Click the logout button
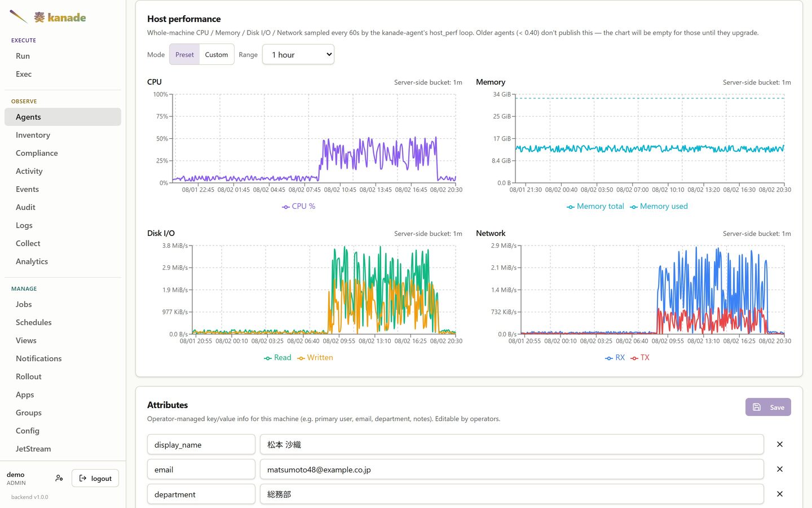 point(95,478)
